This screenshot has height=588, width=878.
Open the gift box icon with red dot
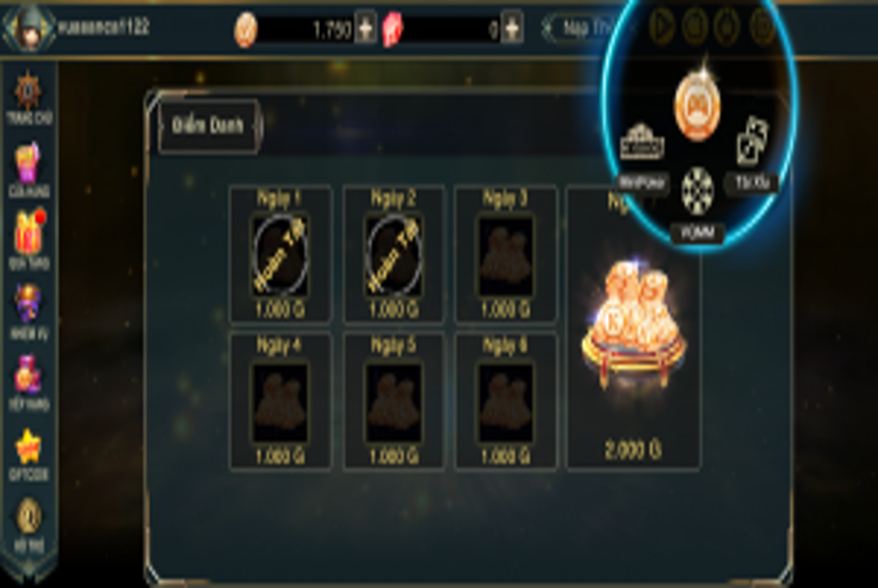29,239
